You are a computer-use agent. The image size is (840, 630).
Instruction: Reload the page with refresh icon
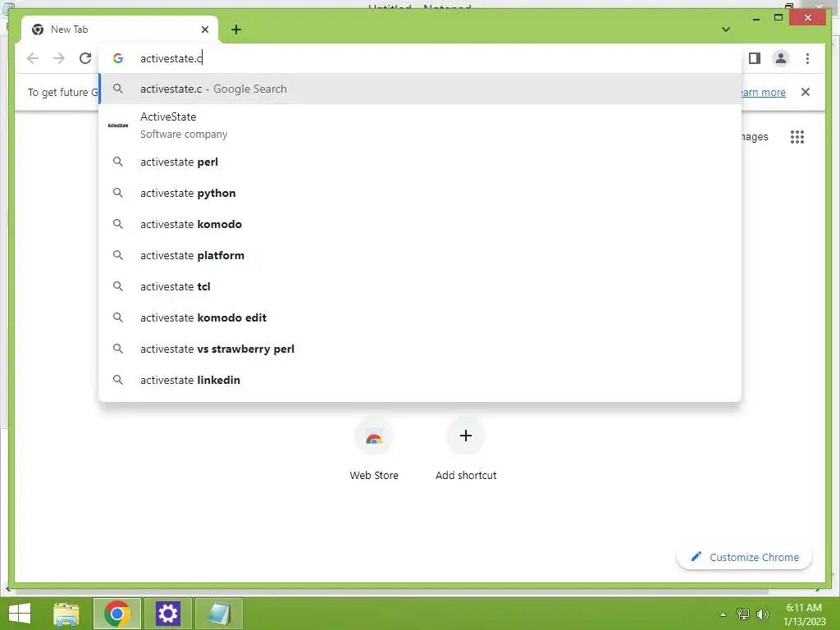coord(85,58)
